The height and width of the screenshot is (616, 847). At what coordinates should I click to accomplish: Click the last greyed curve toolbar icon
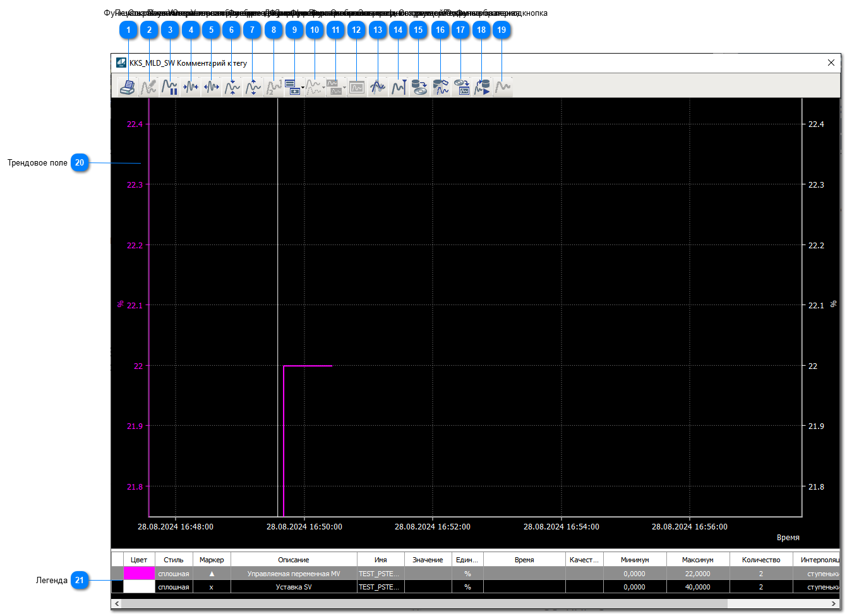(503, 87)
